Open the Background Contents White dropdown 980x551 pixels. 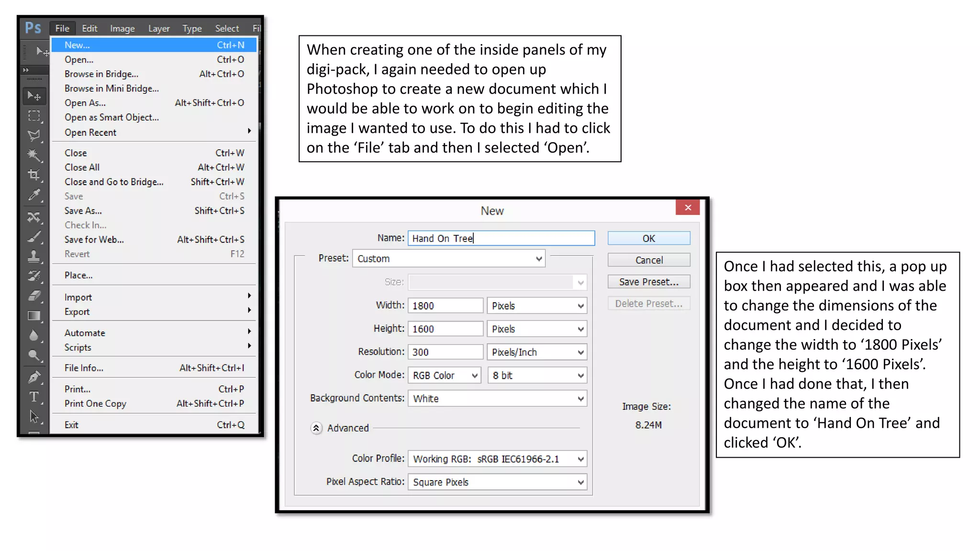pyautogui.click(x=497, y=399)
